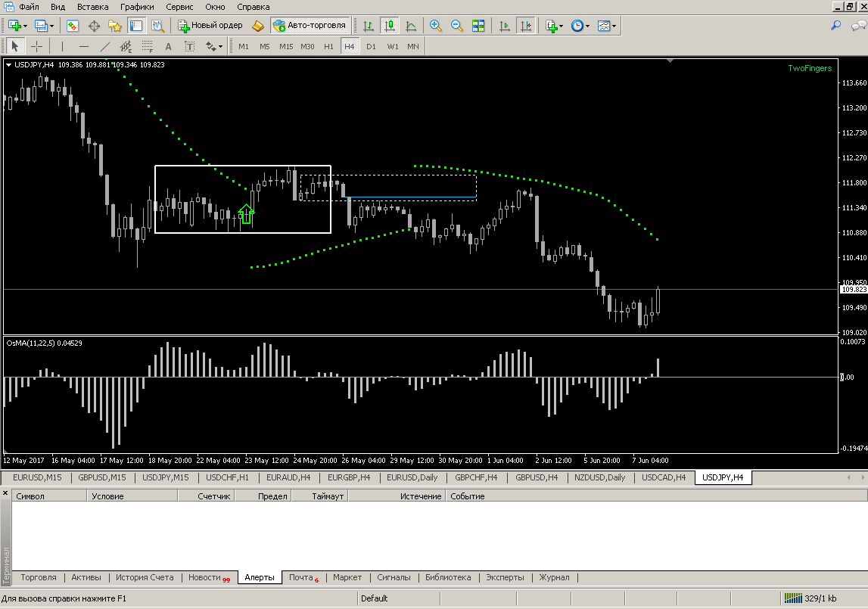Toggle chart auto scroll
This screenshot has height=609, width=868.
(504, 26)
